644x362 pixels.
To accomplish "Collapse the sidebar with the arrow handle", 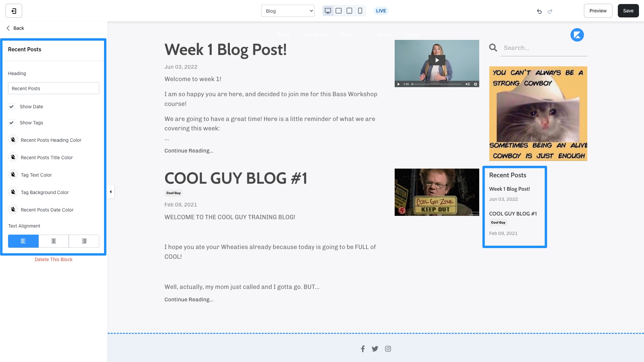I will point(111,192).
